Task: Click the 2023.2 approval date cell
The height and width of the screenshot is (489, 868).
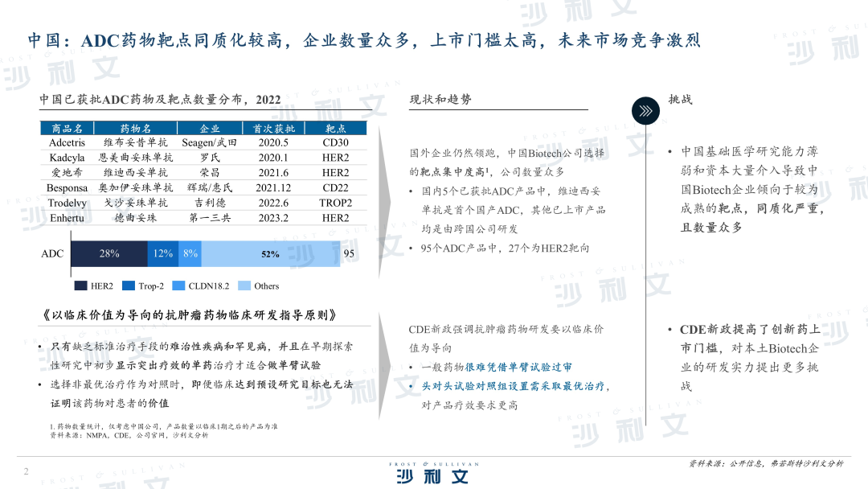Action: (273, 218)
